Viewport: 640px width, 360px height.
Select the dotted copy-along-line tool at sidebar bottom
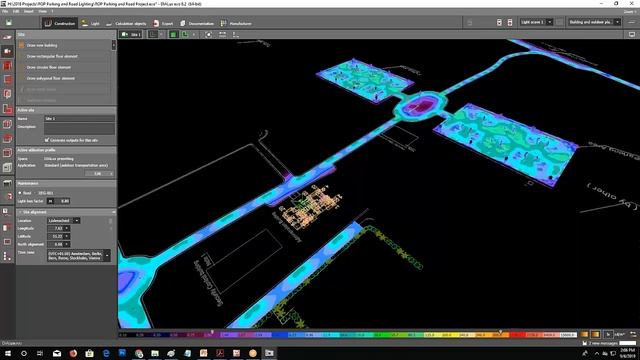pos(7,256)
